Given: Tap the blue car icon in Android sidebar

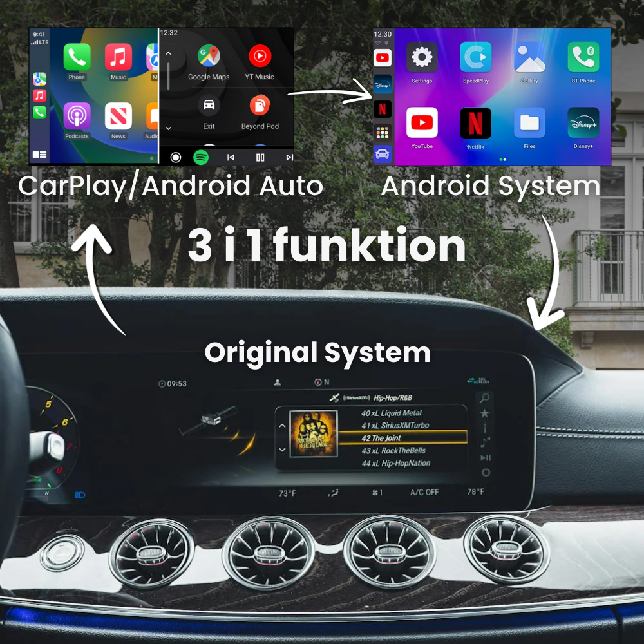Looking at the screenshot, I should (x=383, y=154).
